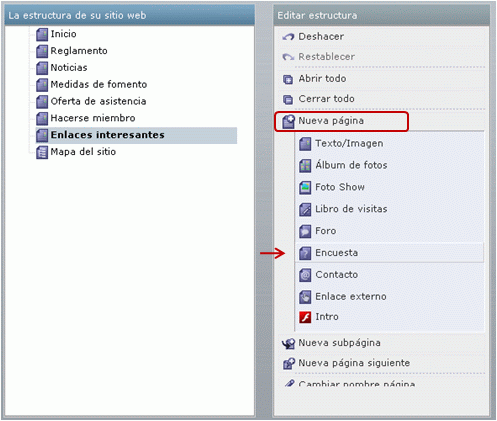
Task: Click the red Flash Intro icon
Action: 305,317
